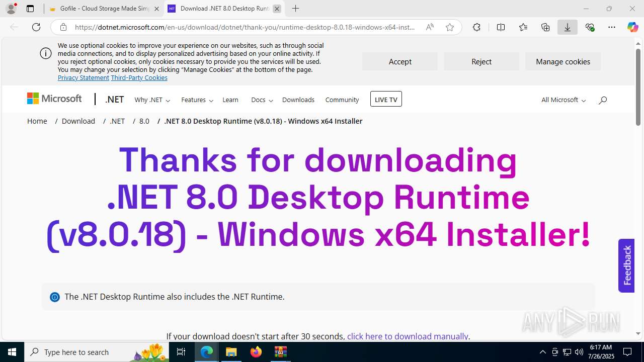The width and height of the screenshot is (644, 362).
Task: Show the Downloads panel icon
Action: tap(568, 27)
